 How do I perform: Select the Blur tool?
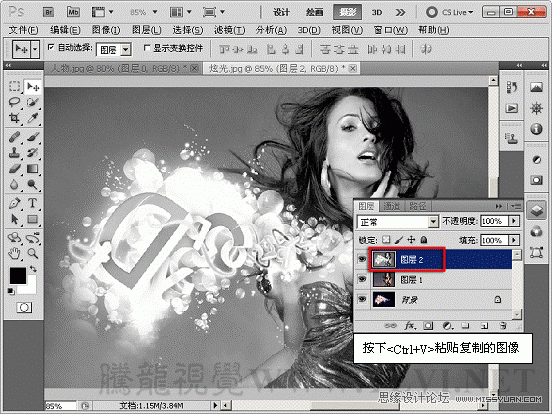[x=14, y=184]
